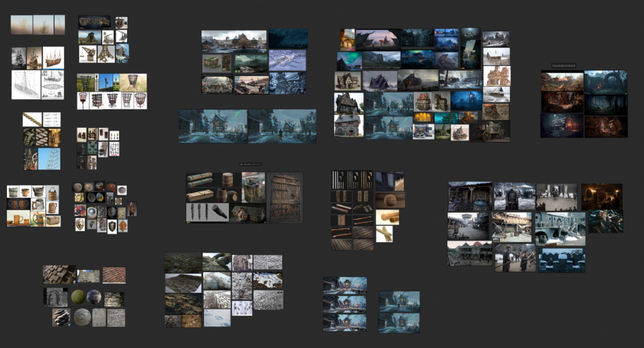Viewport: 644px width, 348px height.
Task: Select the pencil sketch of a longship
Action: click(x=26, y=85)
